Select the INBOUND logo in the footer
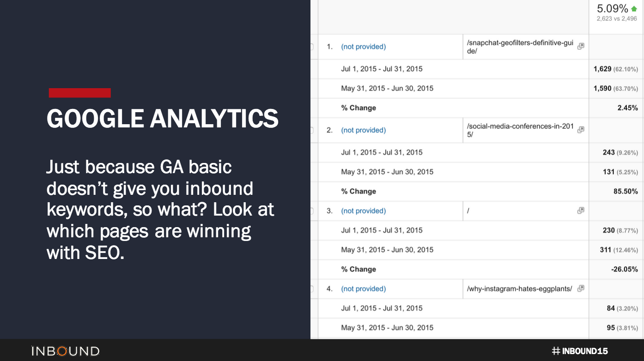The image size is (644, 361). (66, 351)
